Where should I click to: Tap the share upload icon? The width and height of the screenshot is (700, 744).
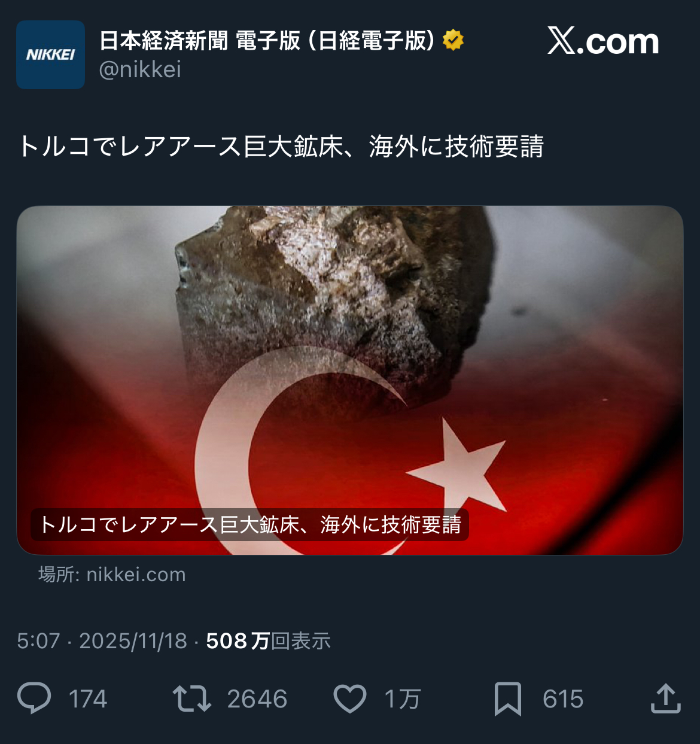666,699
